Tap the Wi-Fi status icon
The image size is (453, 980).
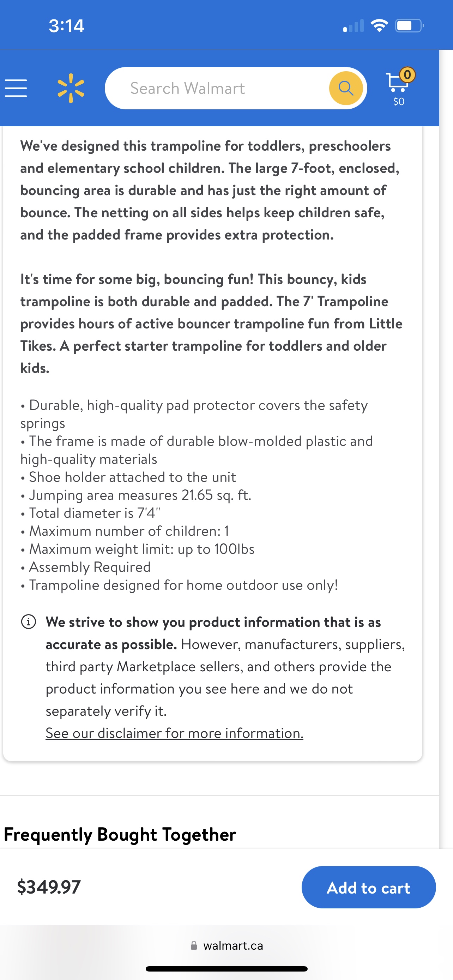pyautogui.click(x=379, y=25)
